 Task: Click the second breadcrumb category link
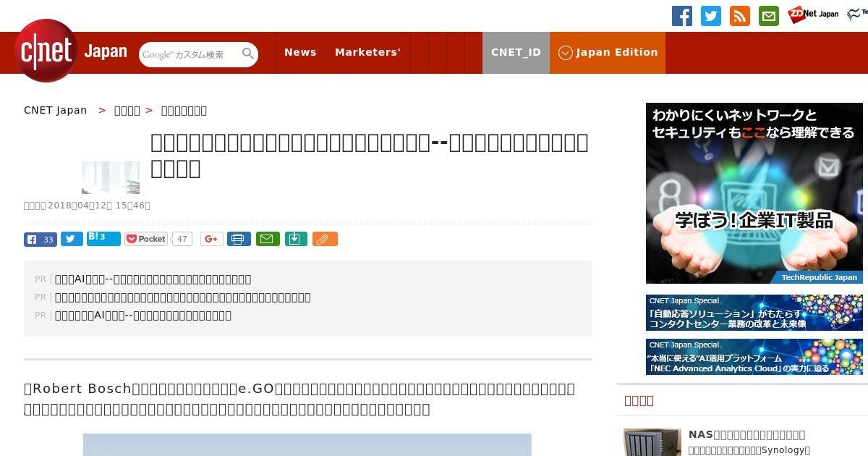tap(127, 110)
